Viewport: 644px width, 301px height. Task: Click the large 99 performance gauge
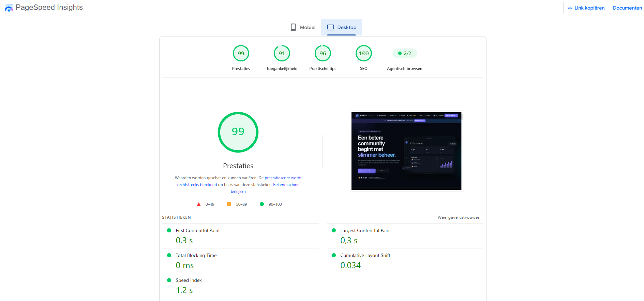238,132
